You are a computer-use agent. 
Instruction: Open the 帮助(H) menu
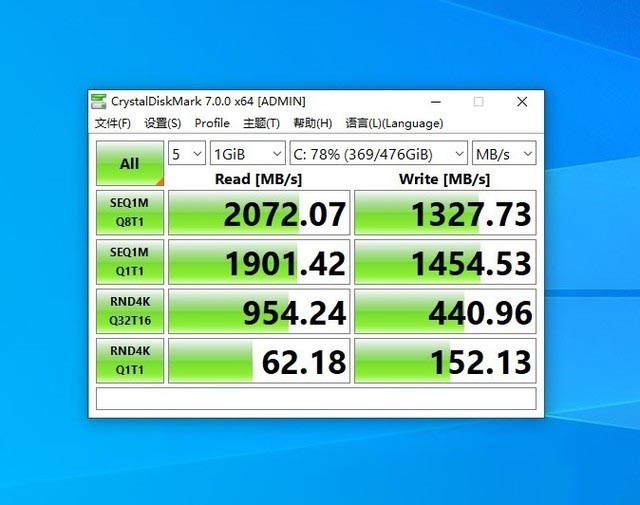[x=312, y=123]
